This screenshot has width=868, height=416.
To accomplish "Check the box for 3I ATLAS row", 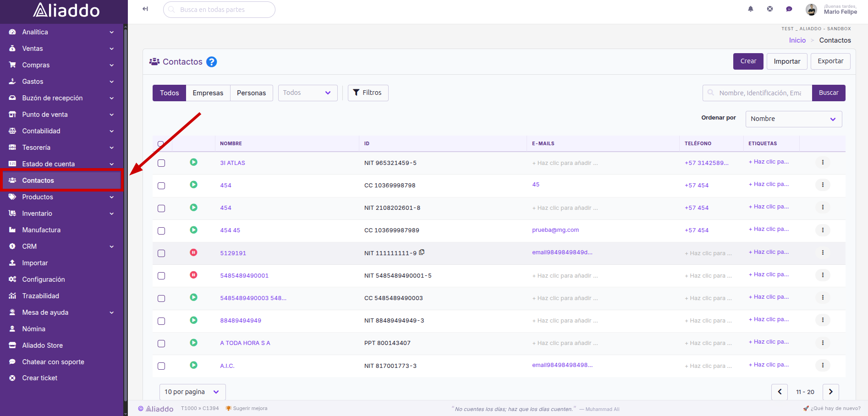I will pos(161,163).
